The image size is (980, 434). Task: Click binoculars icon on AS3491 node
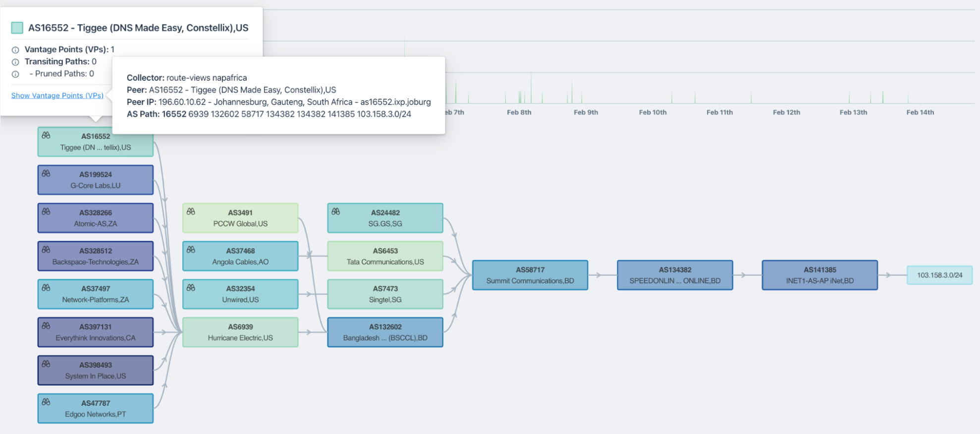191,212
